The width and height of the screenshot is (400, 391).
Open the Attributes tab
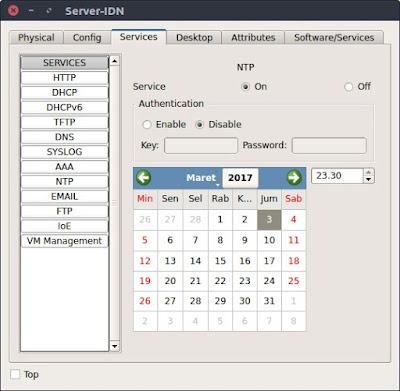click(253, 37)
